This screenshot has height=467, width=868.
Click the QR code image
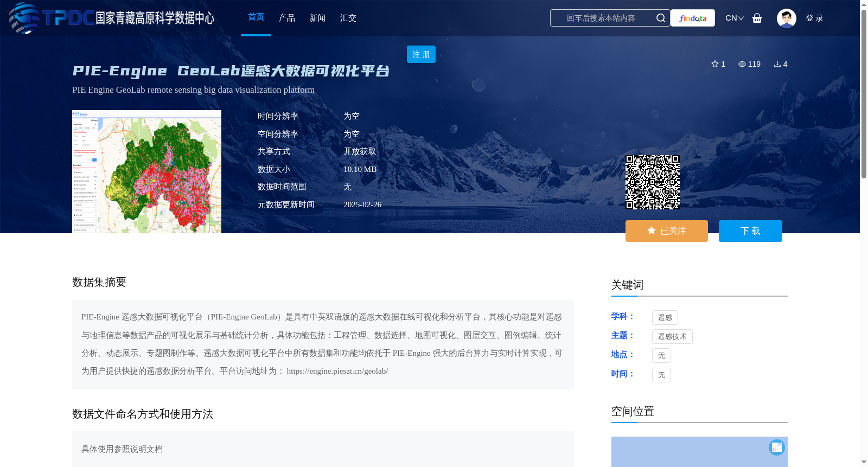point(653,182)
